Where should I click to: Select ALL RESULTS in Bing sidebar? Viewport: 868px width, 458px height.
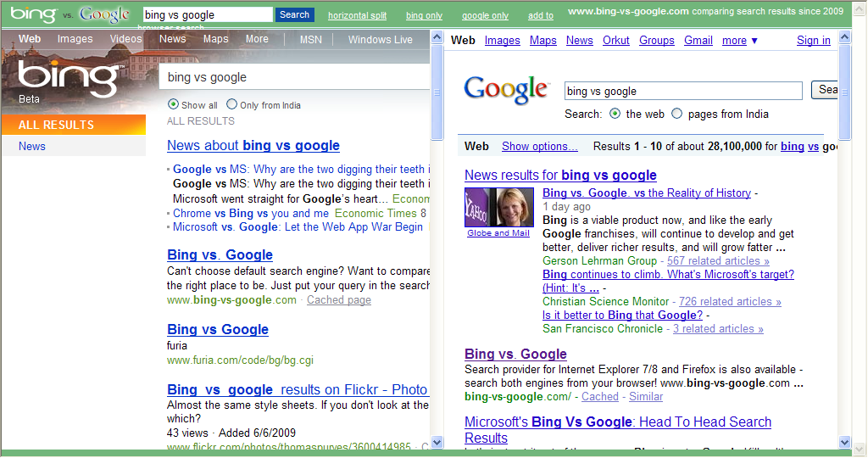(74, 125)
